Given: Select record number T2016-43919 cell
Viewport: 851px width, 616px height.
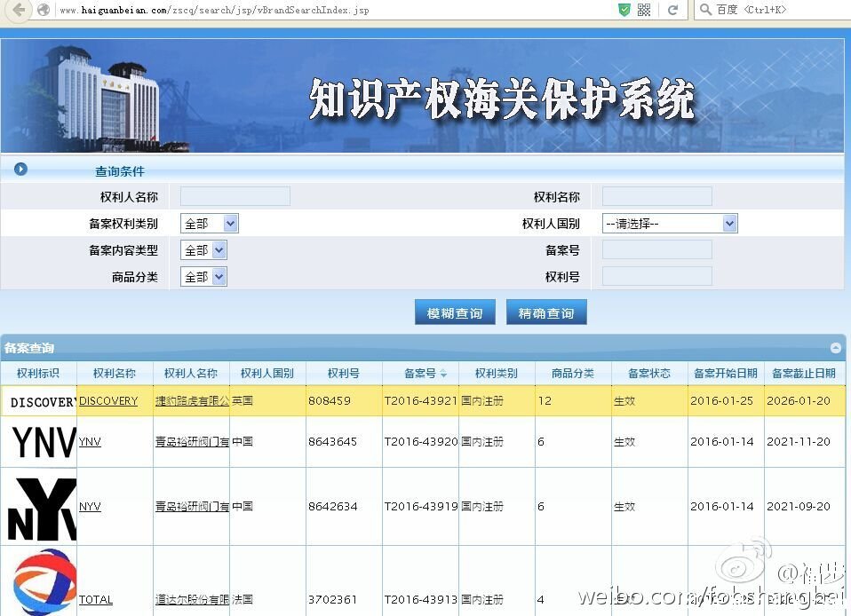Looking at the screenshot, I should [x=421, y=507].
